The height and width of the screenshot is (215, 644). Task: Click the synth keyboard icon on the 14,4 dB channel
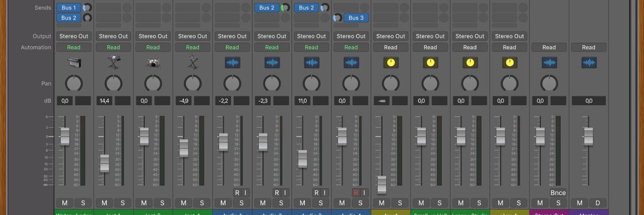[113, 63]
